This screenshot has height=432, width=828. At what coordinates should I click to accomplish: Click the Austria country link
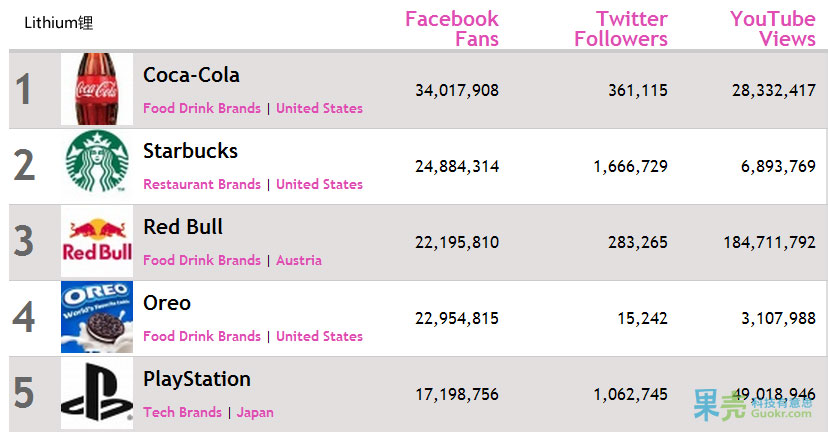pos(299,260)
